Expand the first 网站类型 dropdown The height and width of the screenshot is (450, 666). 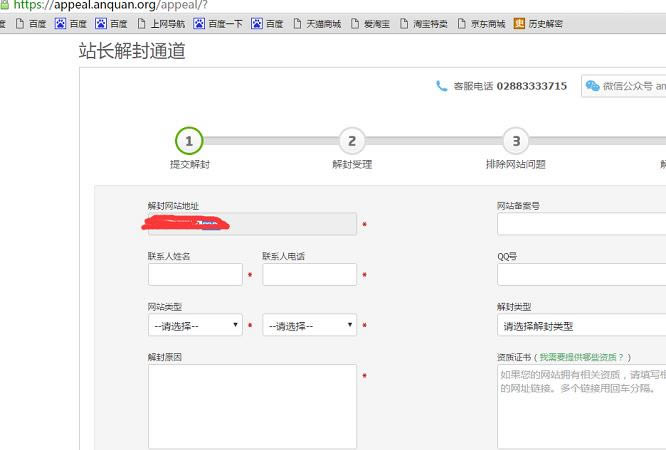pos(195,325)
